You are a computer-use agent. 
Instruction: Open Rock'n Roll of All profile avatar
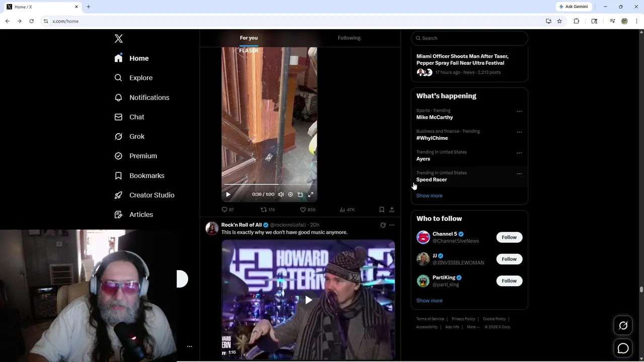(x=212, y=228)
